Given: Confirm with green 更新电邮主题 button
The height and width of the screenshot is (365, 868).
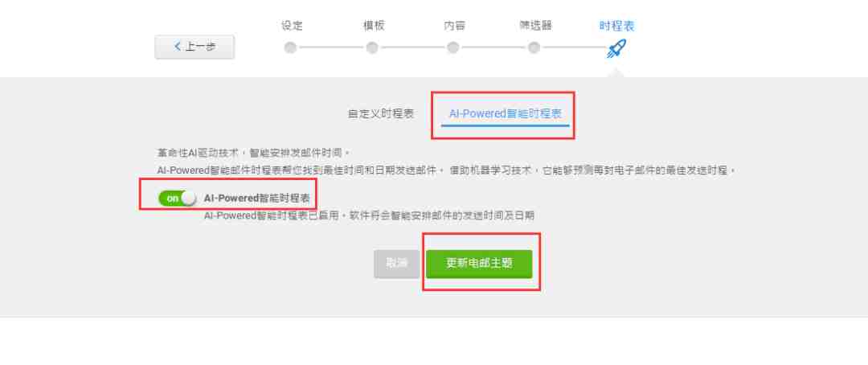Looking at the screenshot, I should (x=479, y=264).
